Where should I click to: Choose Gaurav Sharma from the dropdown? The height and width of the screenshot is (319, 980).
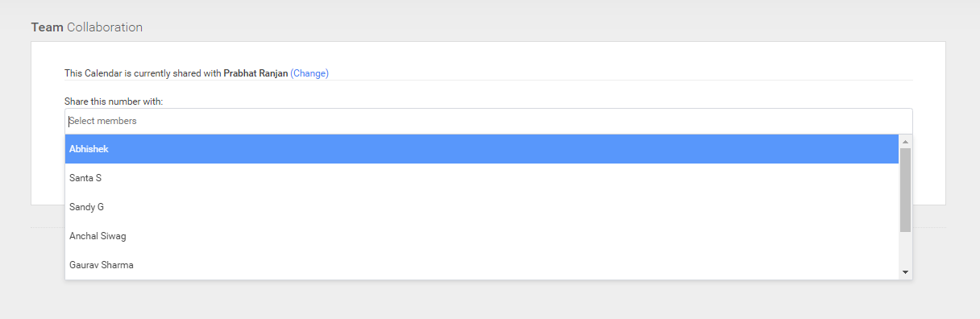pyautogui.click(x=482, y=265)
